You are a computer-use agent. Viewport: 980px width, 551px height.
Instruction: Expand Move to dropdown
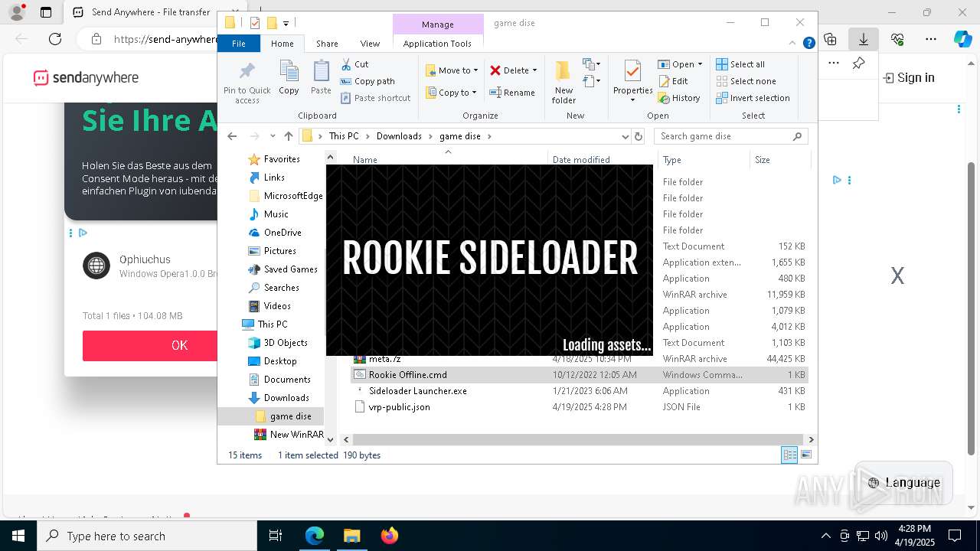pos(475,70)
